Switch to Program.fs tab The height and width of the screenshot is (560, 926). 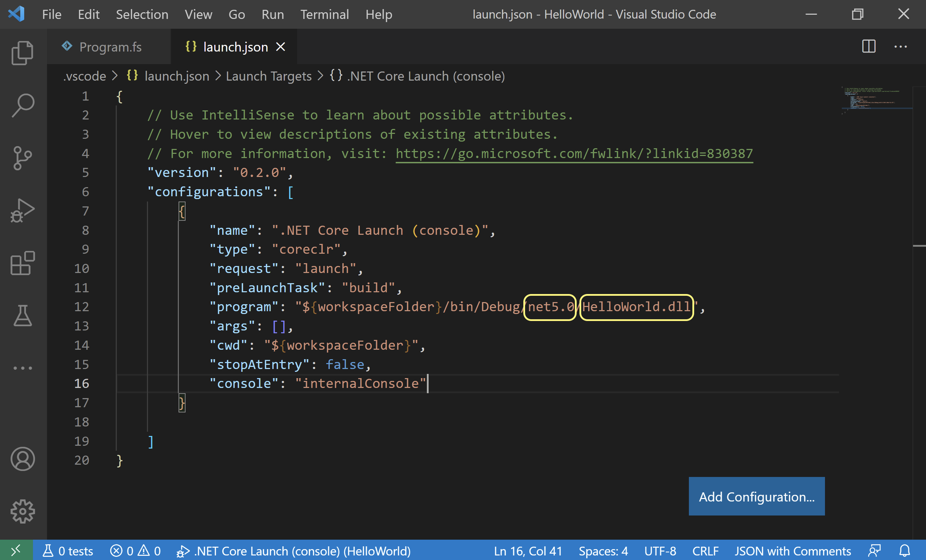(110, 47)
